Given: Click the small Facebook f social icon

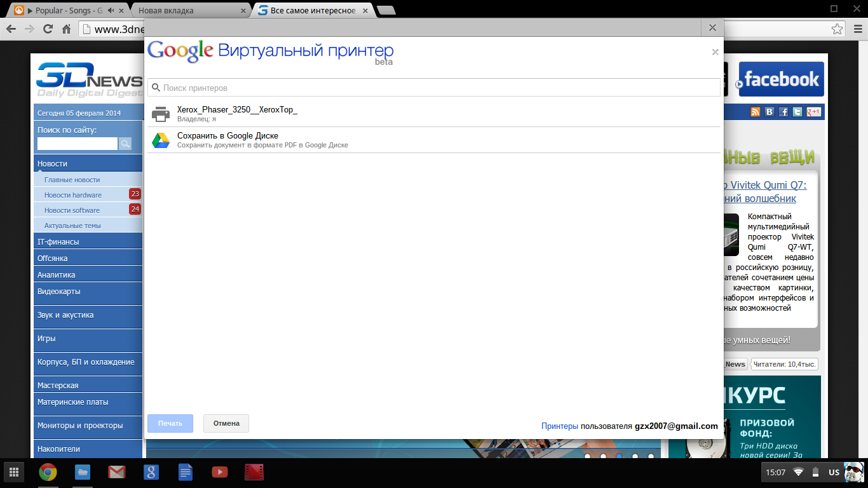Looking at the screenshot, I should 783,112.
